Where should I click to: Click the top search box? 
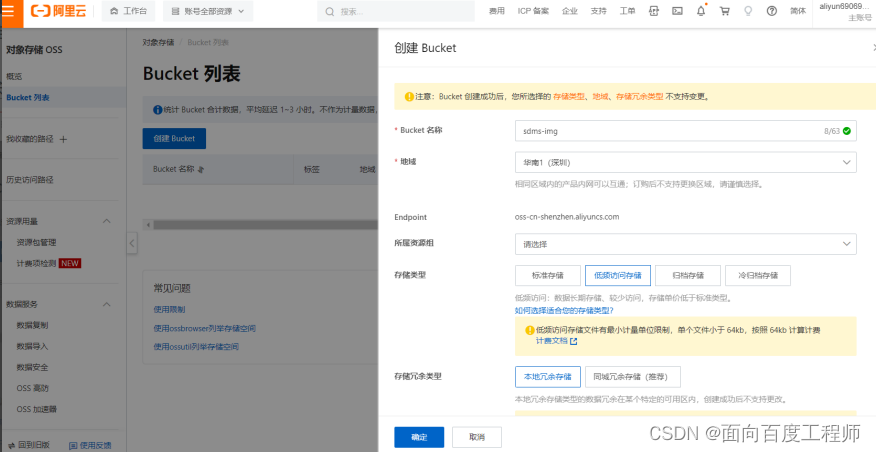[396, 11]
